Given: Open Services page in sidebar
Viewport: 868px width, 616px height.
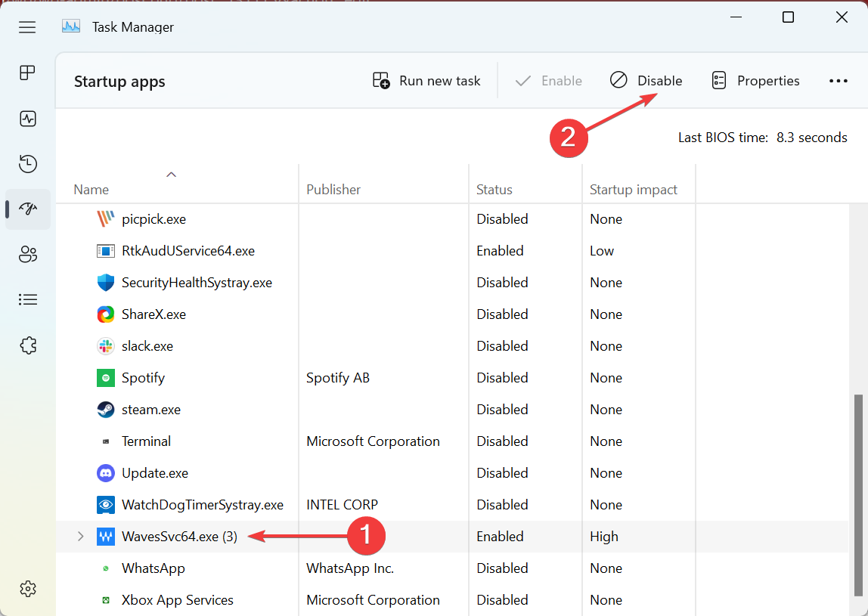Looking at the screenshot, I should [x=28, y=345].
